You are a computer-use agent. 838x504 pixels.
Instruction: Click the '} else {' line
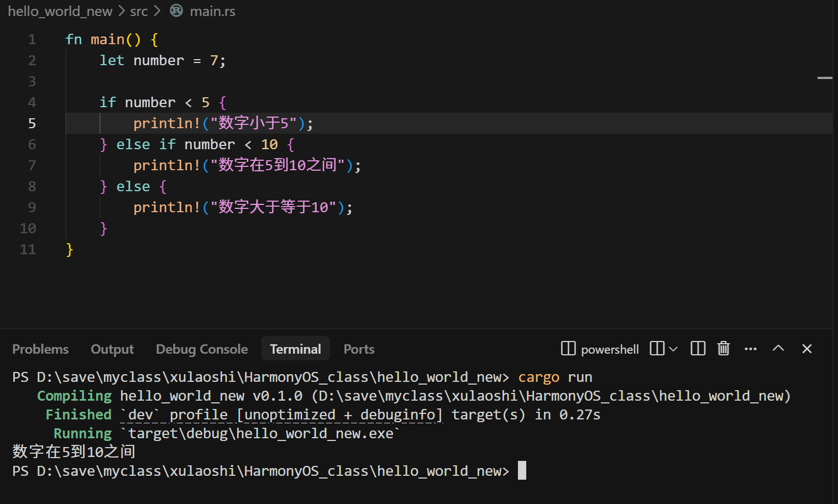(133, 187)
